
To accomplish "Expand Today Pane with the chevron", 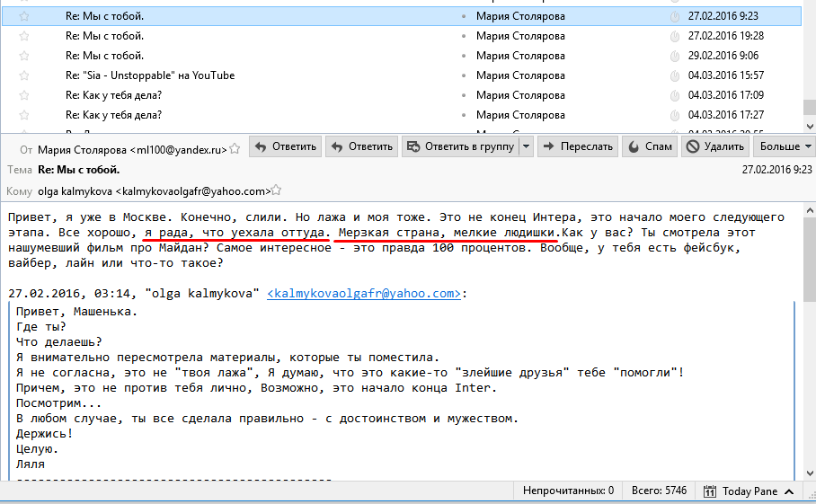I will (788, 491).
